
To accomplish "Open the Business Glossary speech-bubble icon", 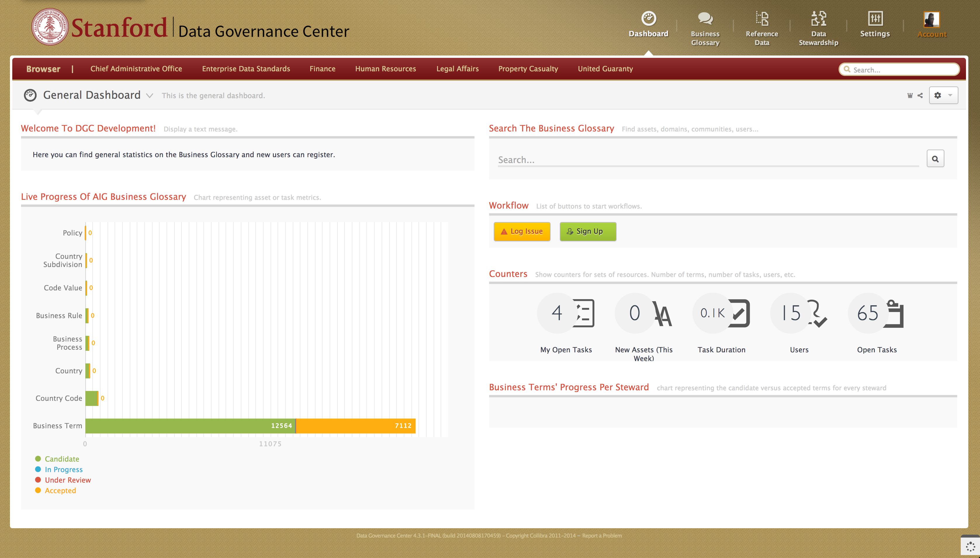I will click(x=705, y=18).
